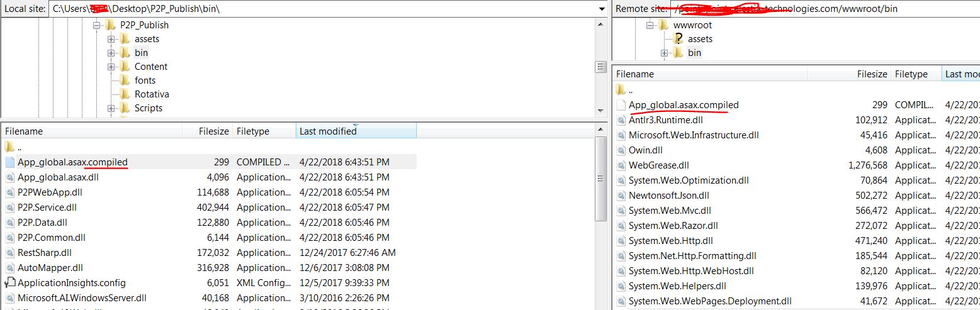This screenshot has width=980, height=310.
Task: Click Owin.dll file icon
Action: [x=621, y=150]
